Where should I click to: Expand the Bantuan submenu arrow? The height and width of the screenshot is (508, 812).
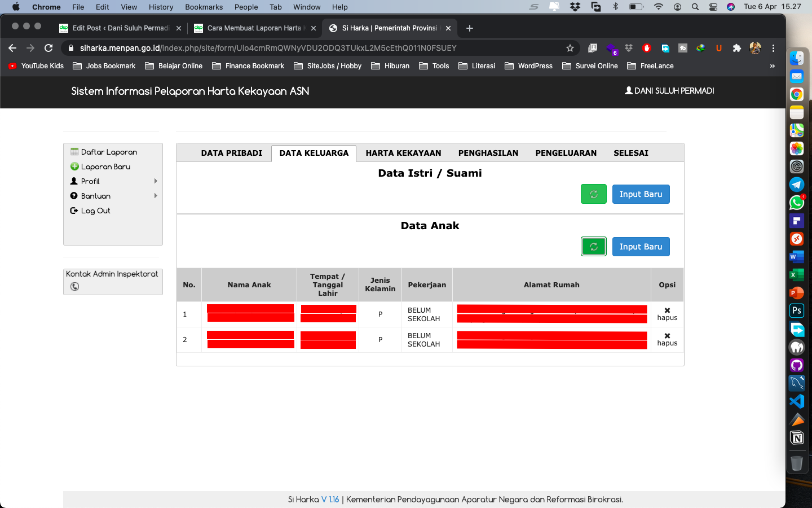coord(156,196)
